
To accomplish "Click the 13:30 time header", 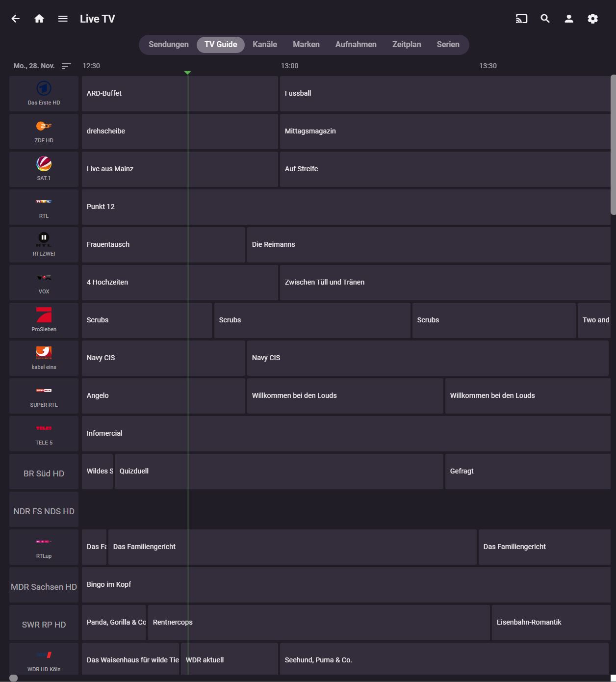I will coord(488,66).
